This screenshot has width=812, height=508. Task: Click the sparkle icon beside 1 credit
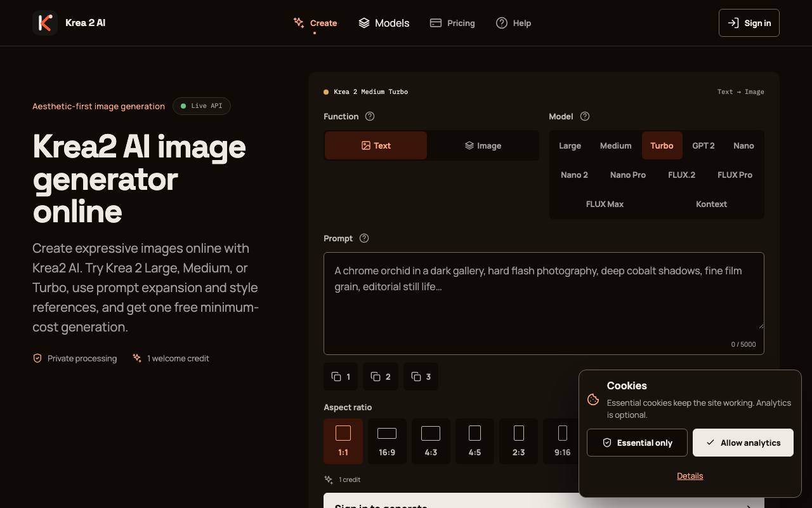click(329, 479)
